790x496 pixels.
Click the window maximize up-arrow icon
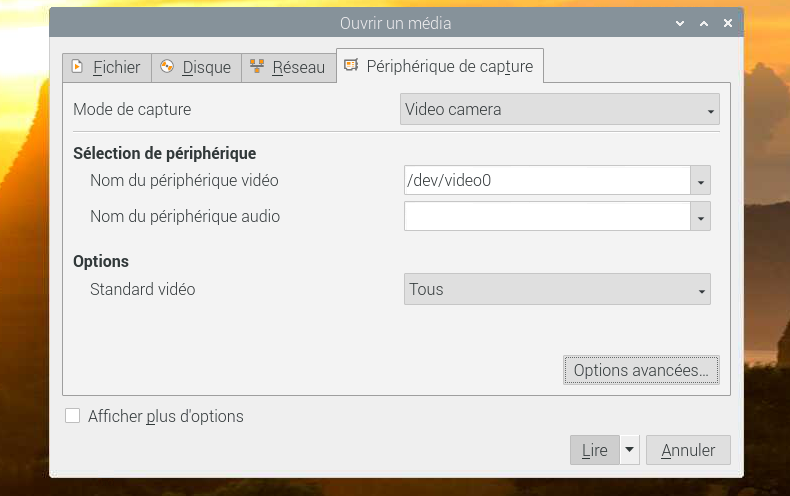coord(704,23)
